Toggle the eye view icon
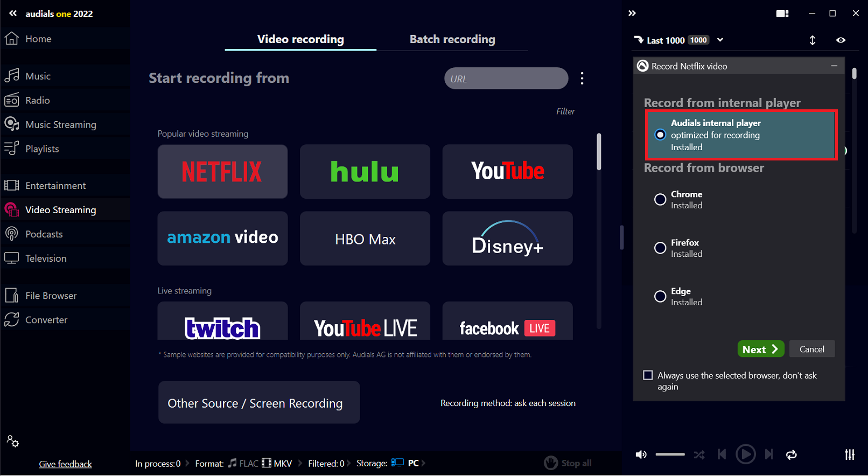Image resolution: width=868 pixels, height=476 pixels. (841, 40)
